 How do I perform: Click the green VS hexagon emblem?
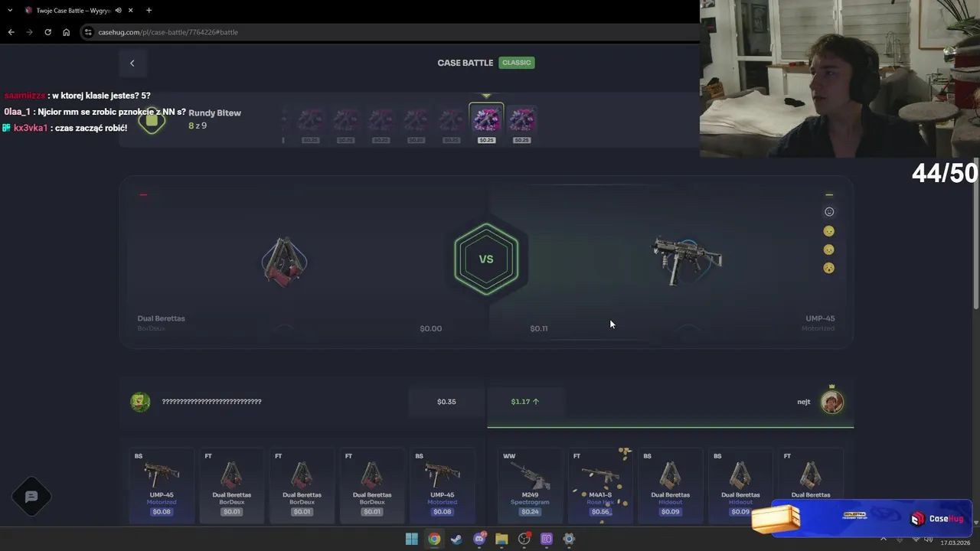pos(486,259)
